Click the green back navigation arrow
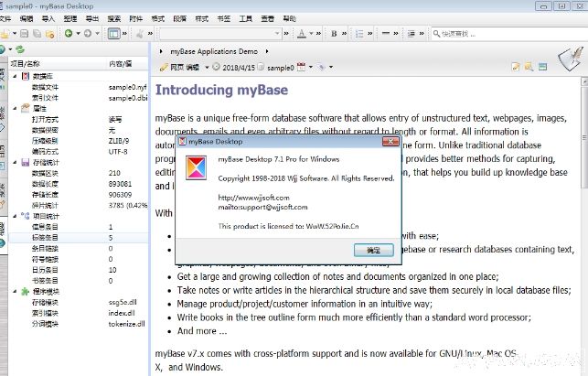This screenshot has width=588, height=376. tap(69, 34)
